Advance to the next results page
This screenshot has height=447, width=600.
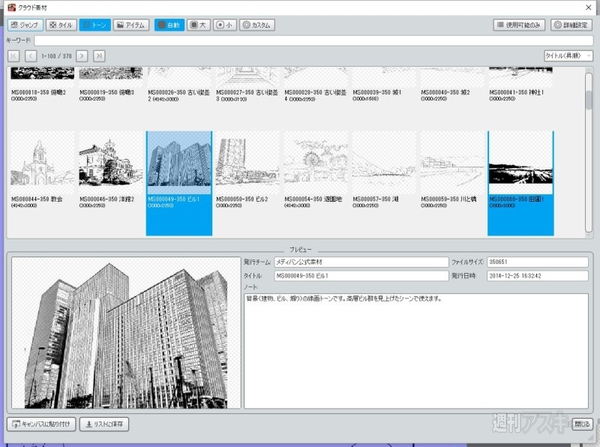83,55
